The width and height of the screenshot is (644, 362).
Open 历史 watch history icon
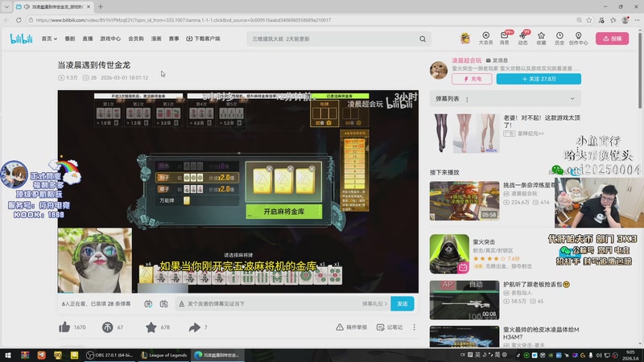click(559, 38)
